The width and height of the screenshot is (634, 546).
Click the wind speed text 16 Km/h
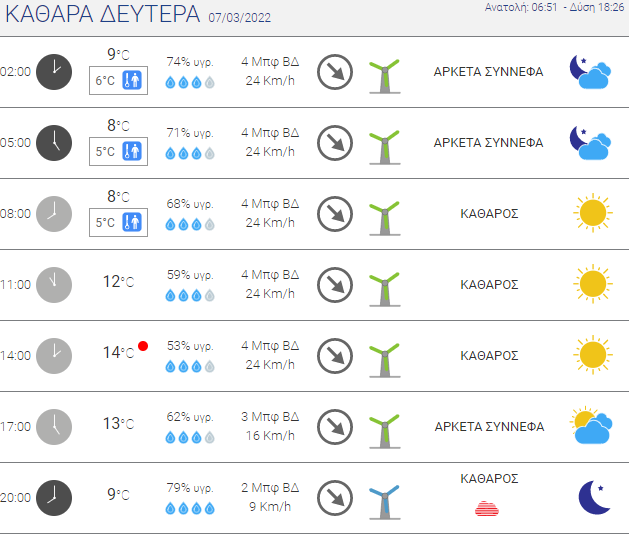[270, 436]
